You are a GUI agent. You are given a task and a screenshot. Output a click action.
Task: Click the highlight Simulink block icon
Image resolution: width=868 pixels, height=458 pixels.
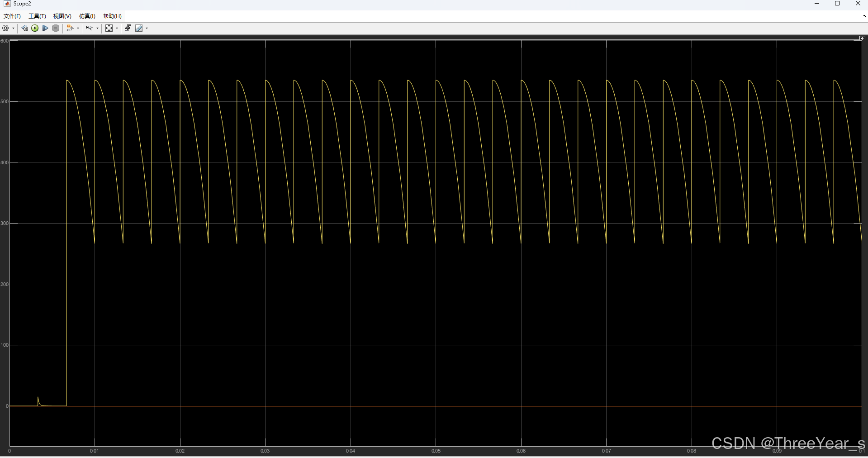[70, 28]
